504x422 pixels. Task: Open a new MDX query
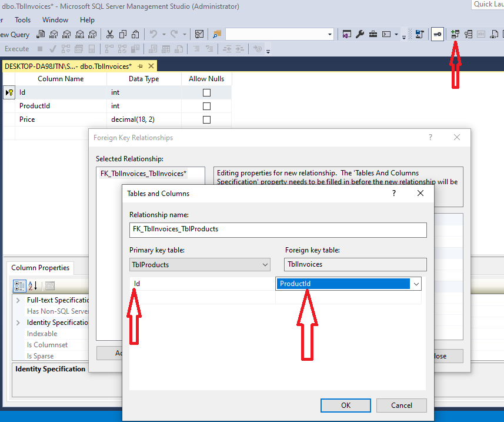(54, 34)
